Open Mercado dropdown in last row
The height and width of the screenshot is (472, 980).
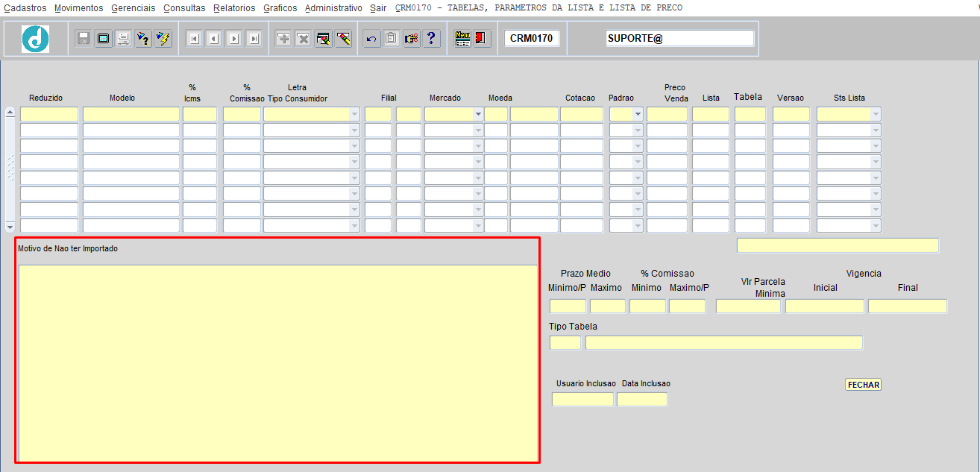tap(478, 225)
